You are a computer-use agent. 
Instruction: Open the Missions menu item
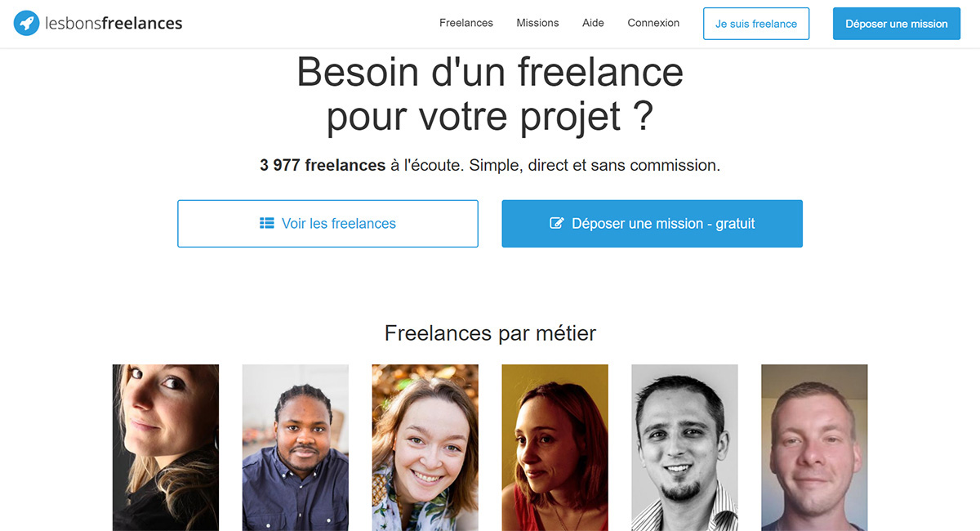click(537, 23)
